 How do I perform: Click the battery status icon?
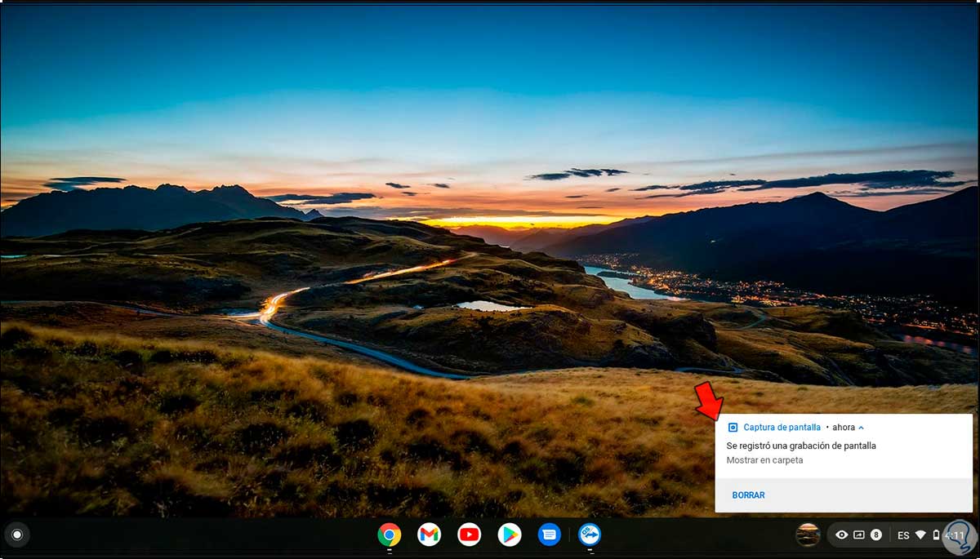pyautogui.click(x=936, y=535)
